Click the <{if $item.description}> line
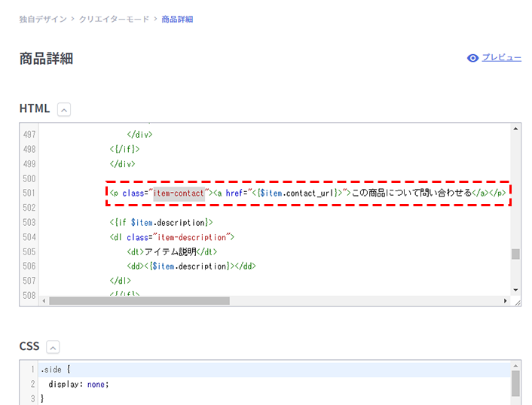This screenshot has width=532, height=405. coord(161,222)
